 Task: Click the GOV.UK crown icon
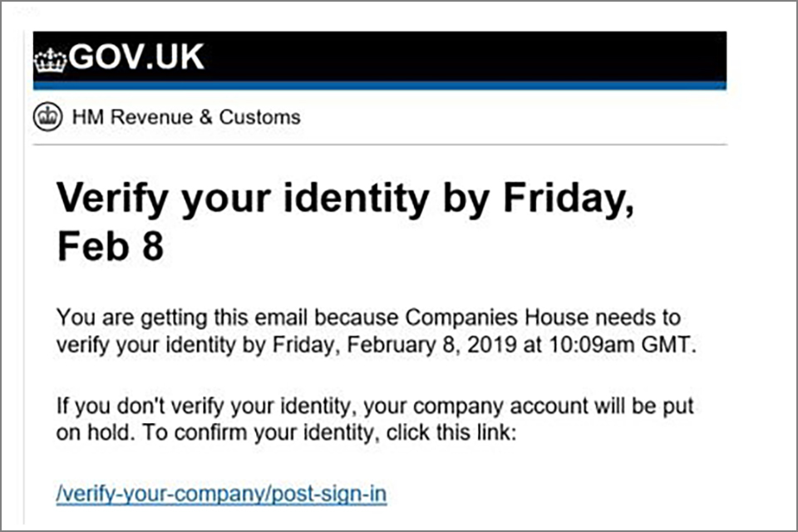coord(51,60)
